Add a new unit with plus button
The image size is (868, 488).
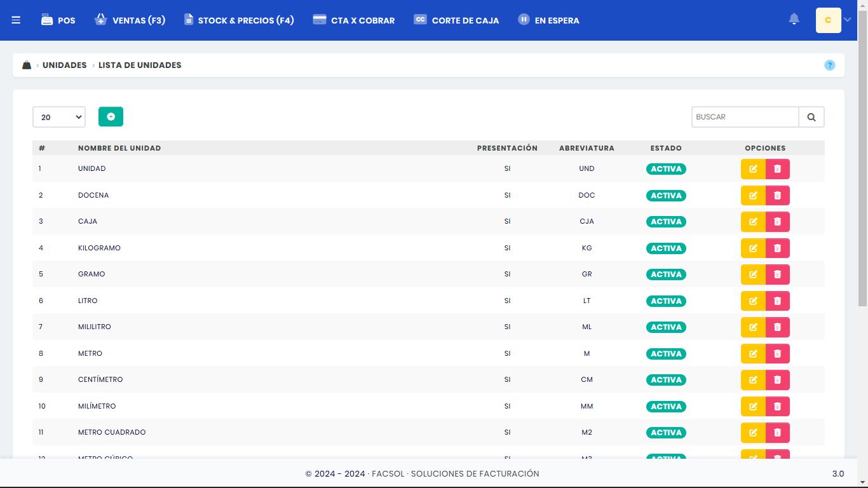pyautogui.click(x=111, y=117)
